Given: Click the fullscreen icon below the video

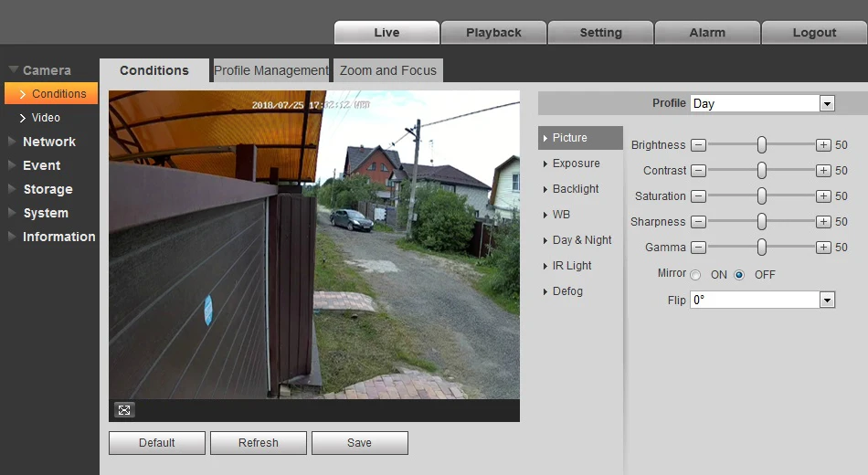Looking at the screenshot, I should tap(124, 410).
